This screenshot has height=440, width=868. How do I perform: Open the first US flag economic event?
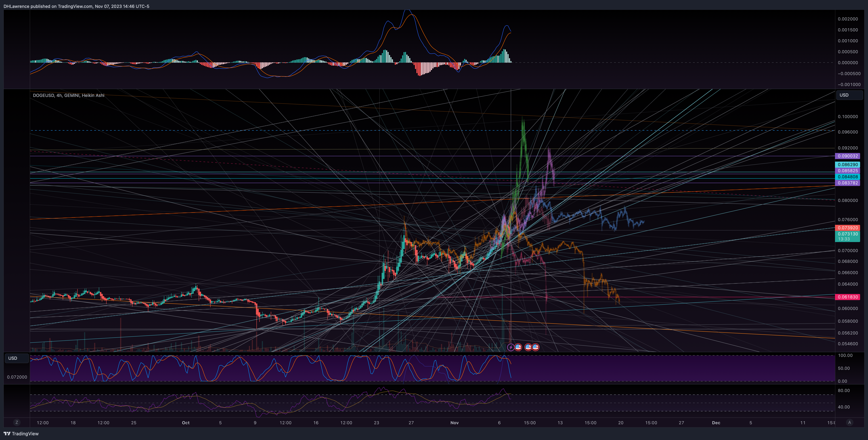pyautogui.click(x=518, y=347)
